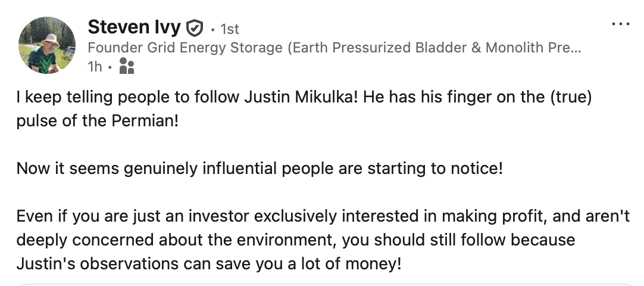Click the Steven Ivy author name
644x286 pixels.
pyautogui.click(x=136, y=27)
